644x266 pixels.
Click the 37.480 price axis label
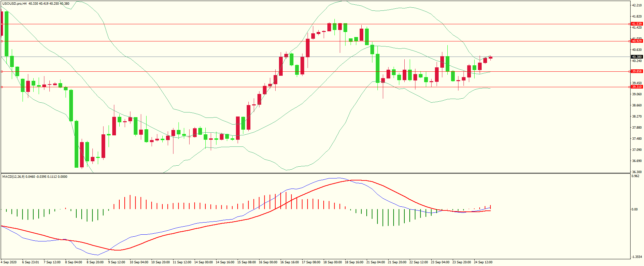click(x=637, y=139)
